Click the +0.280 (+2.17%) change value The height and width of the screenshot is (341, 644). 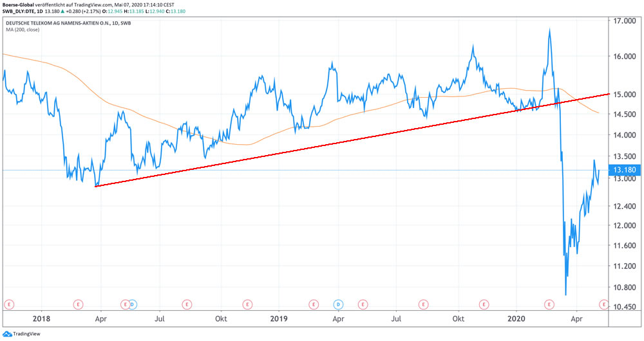pos(83,12)
